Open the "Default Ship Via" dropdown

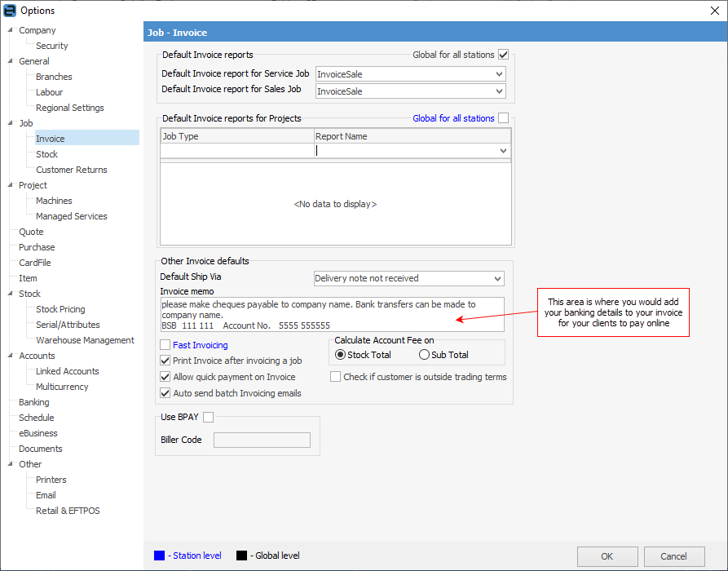point(498,278)
